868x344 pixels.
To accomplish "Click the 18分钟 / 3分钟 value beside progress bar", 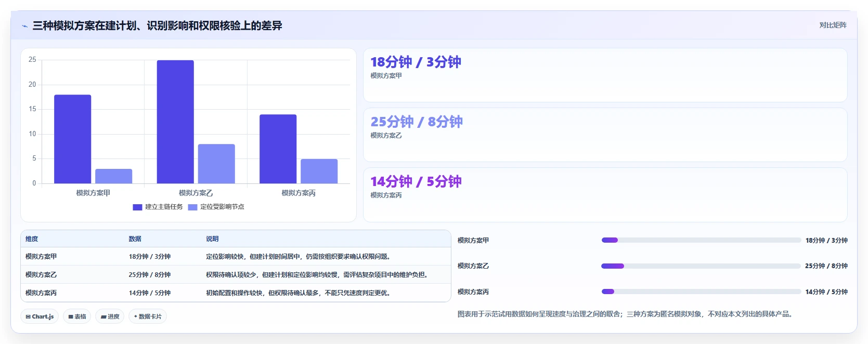I will click(x=826, y=241).
